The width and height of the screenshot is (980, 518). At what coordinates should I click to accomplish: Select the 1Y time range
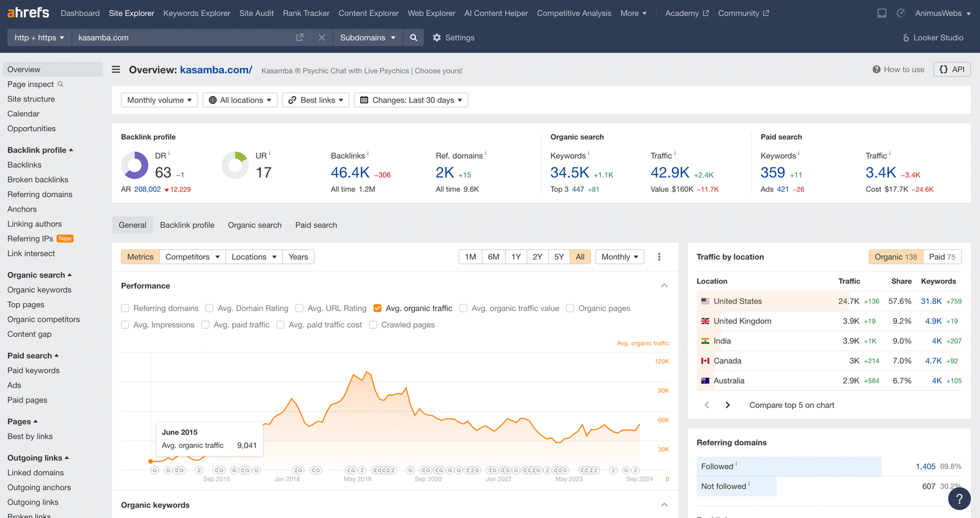(x=516, y=257)
